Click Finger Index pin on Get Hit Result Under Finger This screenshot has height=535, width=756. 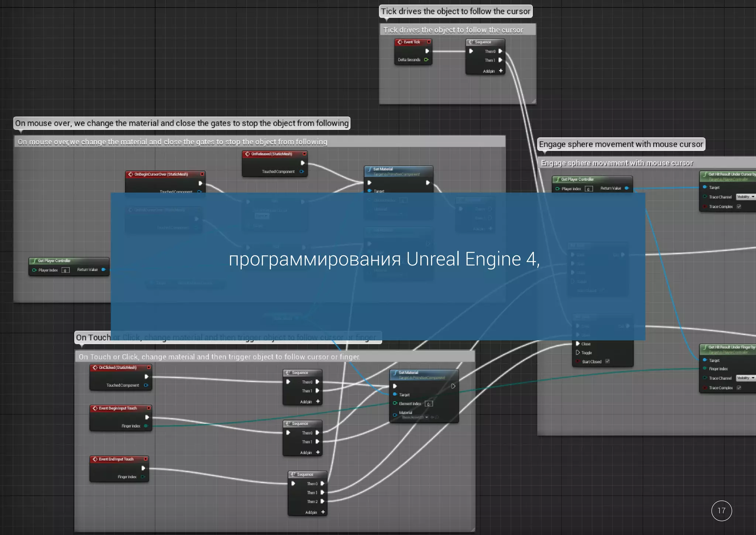click(x=705, y=368)
